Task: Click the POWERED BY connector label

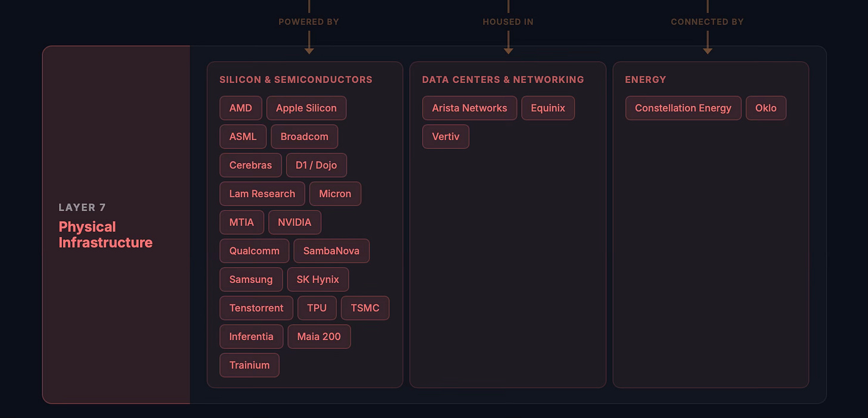Action: [x=309, y=22]
